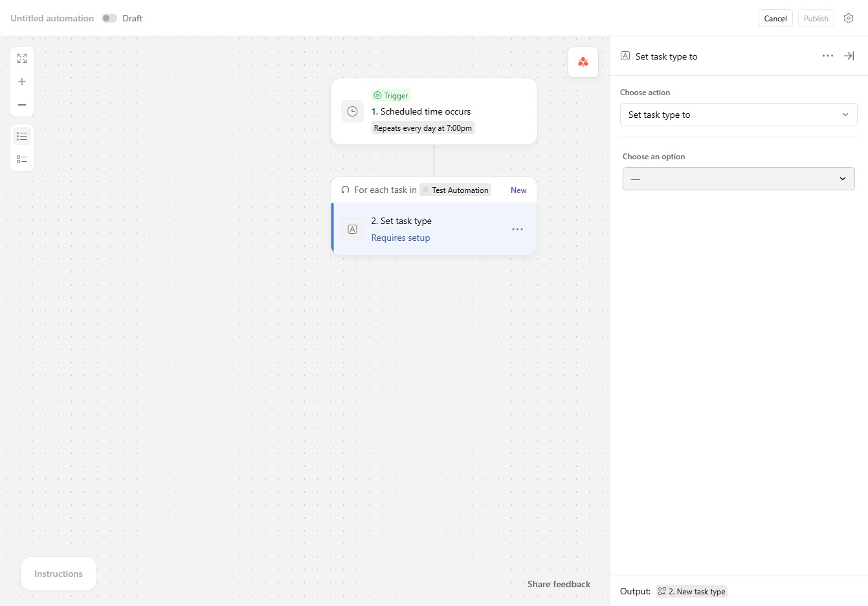Click the 2. Set task type title
868x606 pixels.
click(401, 221)
